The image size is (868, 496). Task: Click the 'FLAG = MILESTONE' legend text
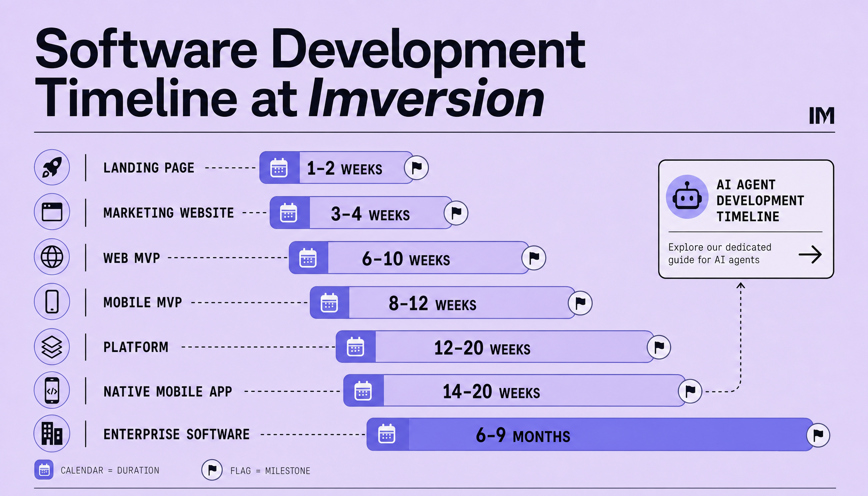tap(270, 471)
